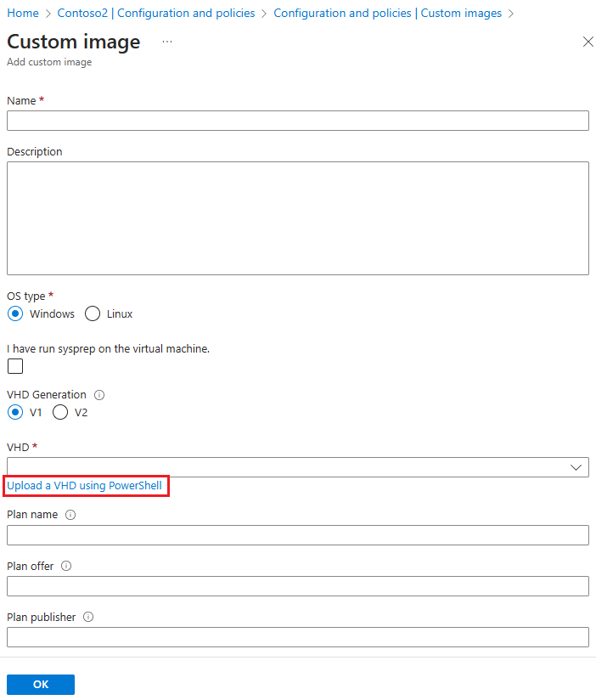Close the Custom image pane
This screenshot has width=596, height=700.
(x=588, y=42)
